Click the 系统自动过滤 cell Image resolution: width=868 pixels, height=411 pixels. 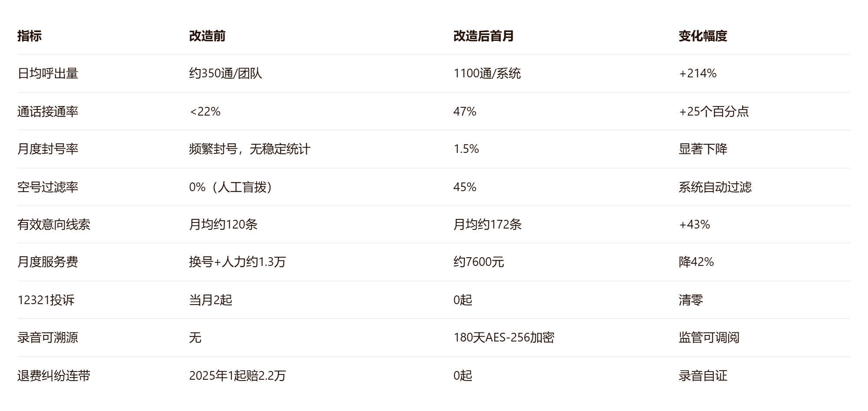pyautogui.click(x=715, y=187)
